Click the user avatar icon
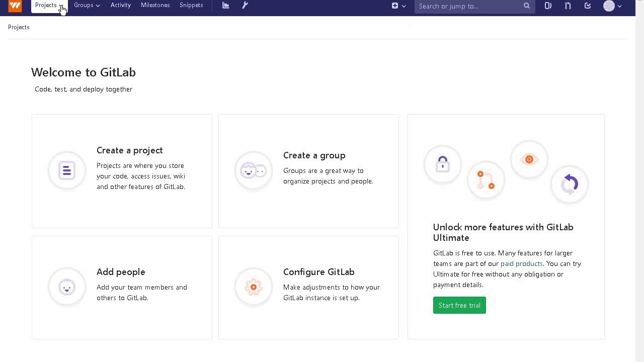This screenshot has width=644, height=362. click(x=609, y=6)
